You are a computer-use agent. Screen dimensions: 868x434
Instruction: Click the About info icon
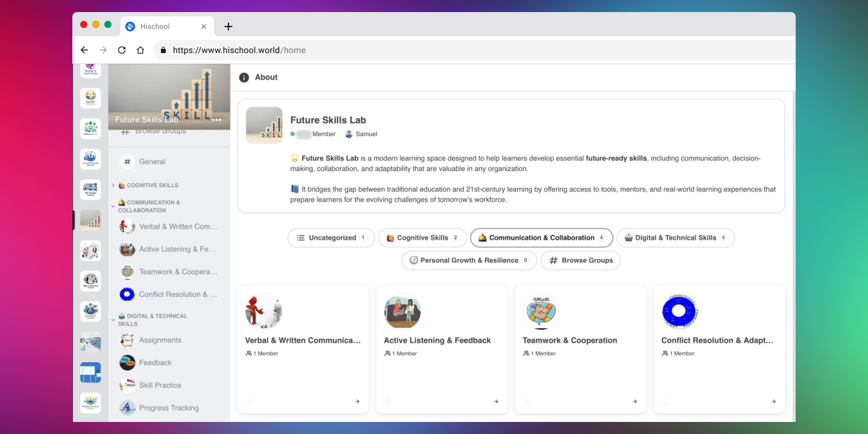[x=244, y=77]
